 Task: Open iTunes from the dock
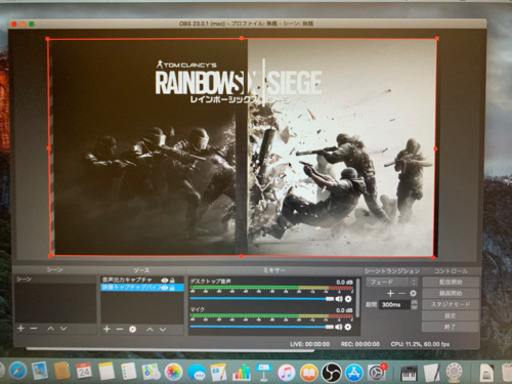286,372
